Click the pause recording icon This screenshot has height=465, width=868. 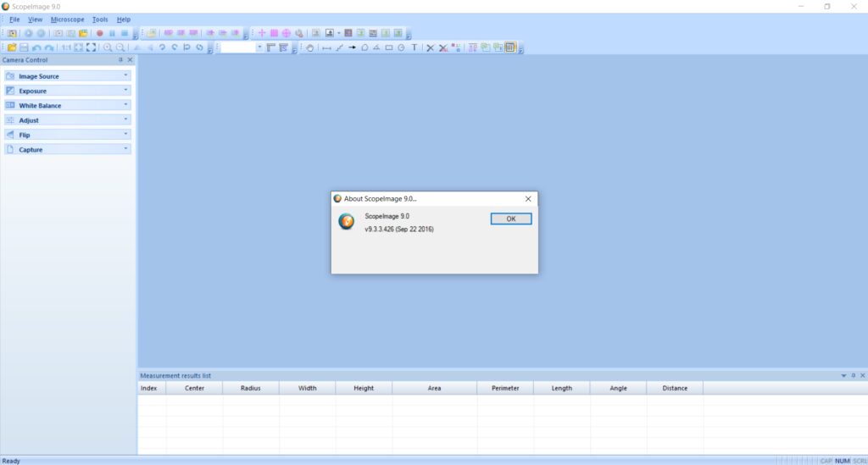[x=112, y=33]
